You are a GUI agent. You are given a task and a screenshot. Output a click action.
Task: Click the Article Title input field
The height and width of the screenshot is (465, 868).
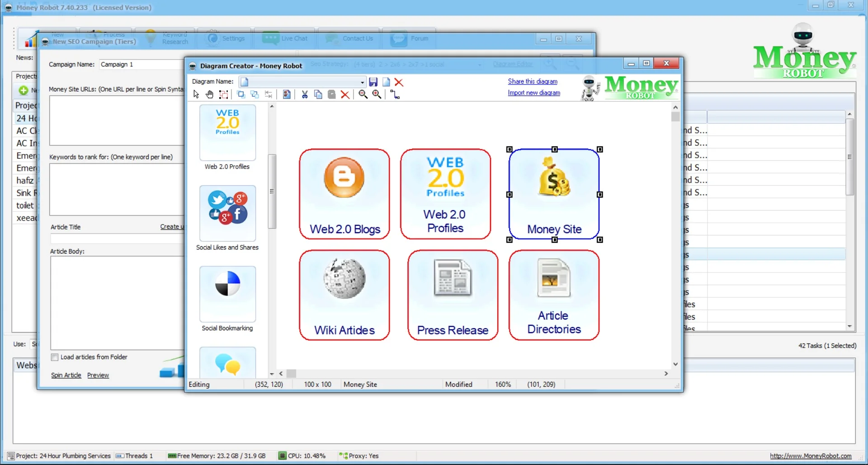coord(117,239)
